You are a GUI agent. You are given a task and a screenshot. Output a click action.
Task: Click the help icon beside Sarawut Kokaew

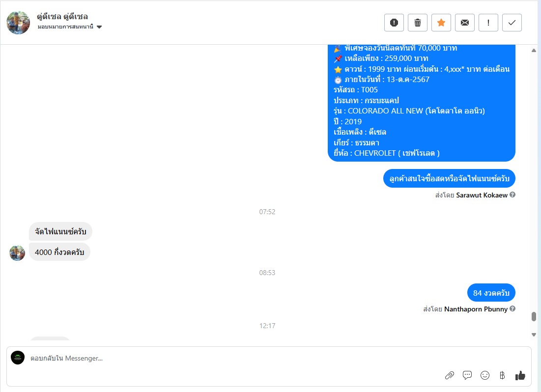click(513, 195)
